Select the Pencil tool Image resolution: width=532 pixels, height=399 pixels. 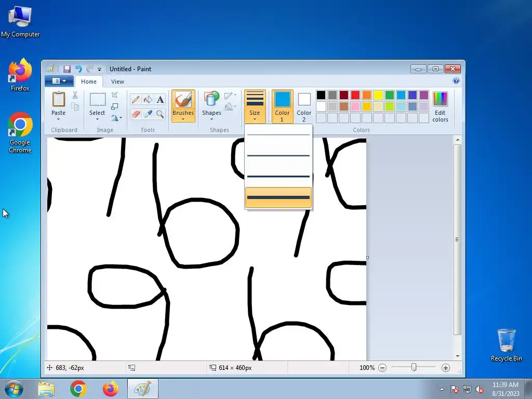point(136,99)
